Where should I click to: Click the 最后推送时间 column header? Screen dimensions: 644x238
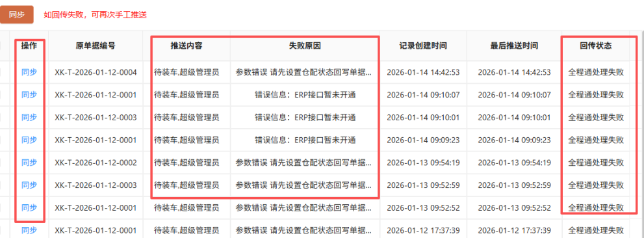tap(514, 46)
